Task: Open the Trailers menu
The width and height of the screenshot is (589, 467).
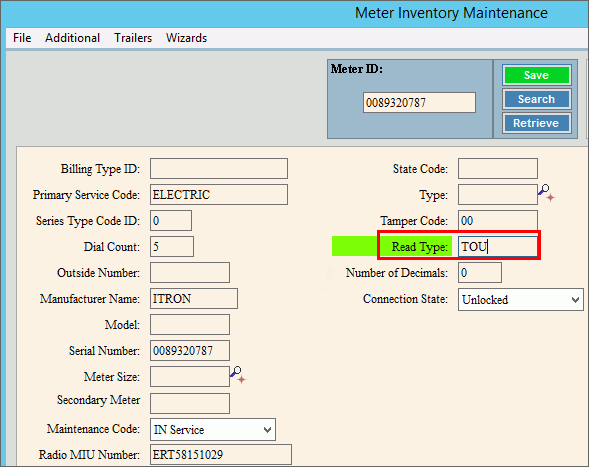Action: pos(133,38)
